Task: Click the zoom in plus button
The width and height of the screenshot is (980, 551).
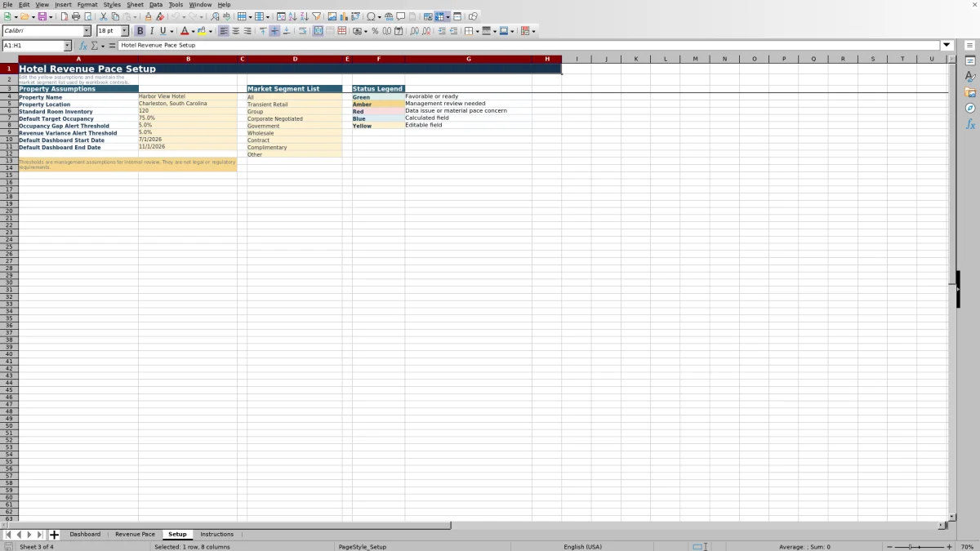Action: (949, 546)
